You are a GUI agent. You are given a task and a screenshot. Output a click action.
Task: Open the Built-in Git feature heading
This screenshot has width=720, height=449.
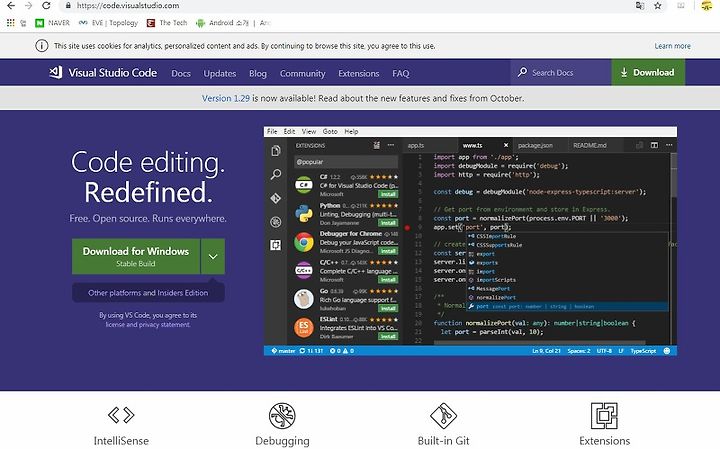(444, 441)
